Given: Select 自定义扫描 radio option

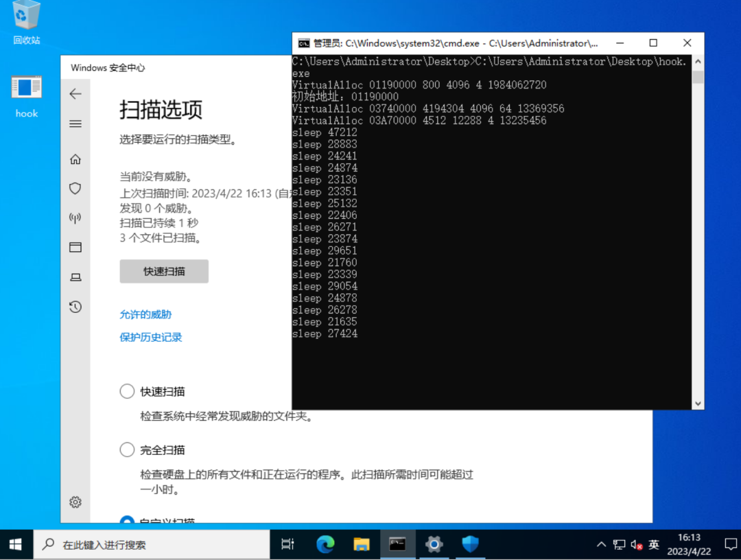Looking at the screenshot, I should click(x=127, y=520).
